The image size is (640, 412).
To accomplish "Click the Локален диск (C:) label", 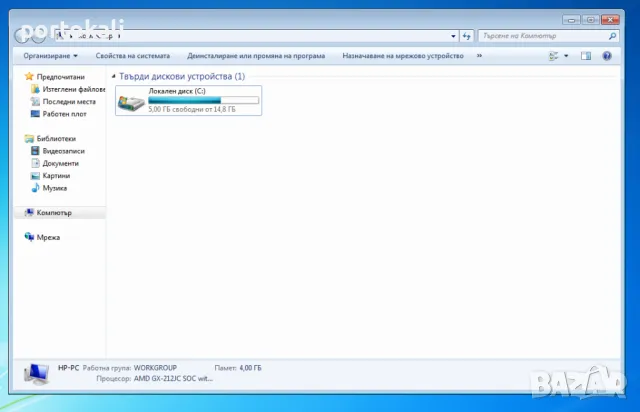I will pyautogui.click(x=177, y=91).
